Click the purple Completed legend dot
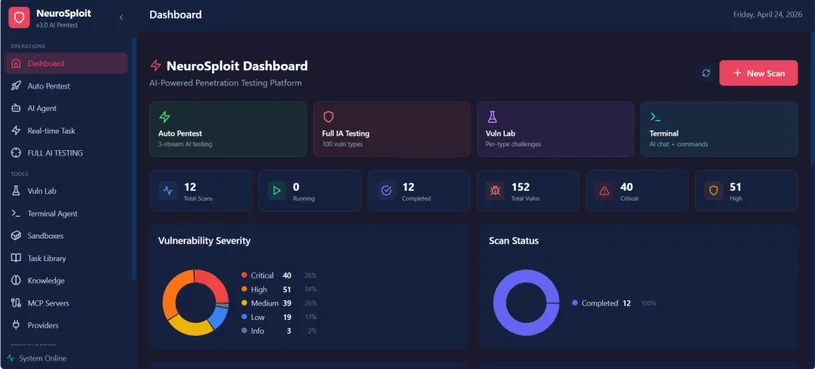 click(x=575, y=303)
